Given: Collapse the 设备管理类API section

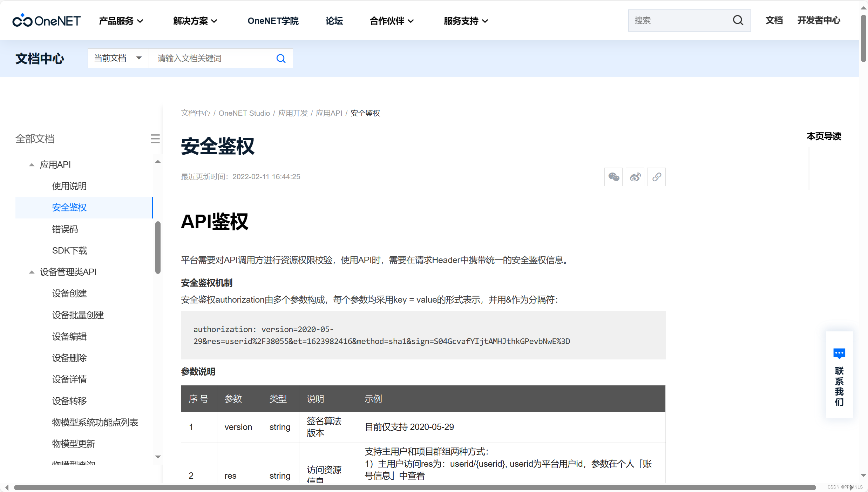Looking at the screenshot, I should click(x=32, y=272).
